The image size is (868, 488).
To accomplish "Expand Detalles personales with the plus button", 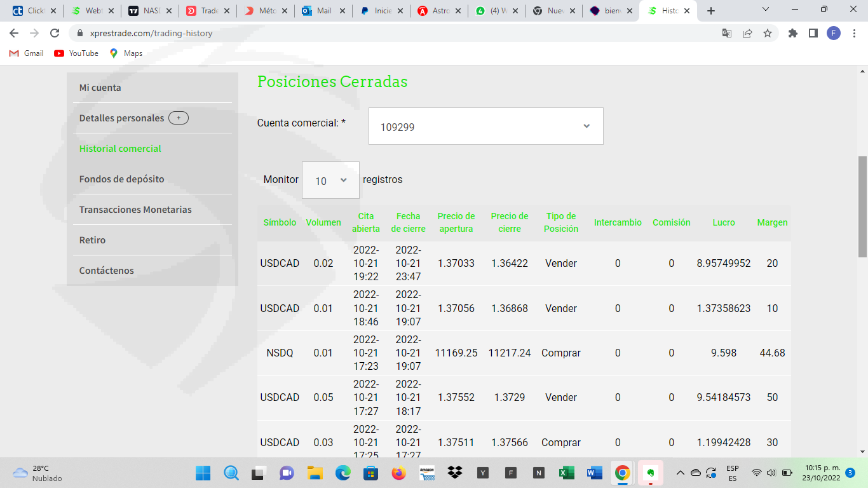I will 179,118.
